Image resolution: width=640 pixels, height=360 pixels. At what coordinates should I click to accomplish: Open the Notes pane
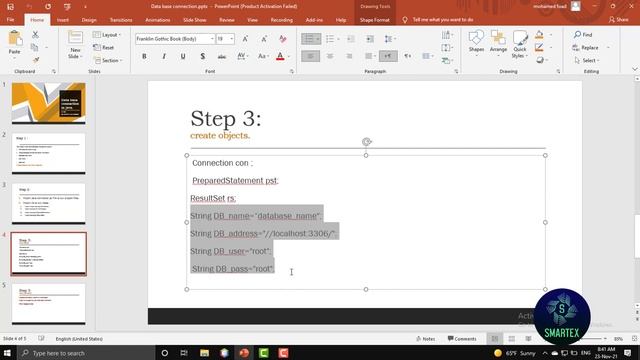[x=425, y=339]
